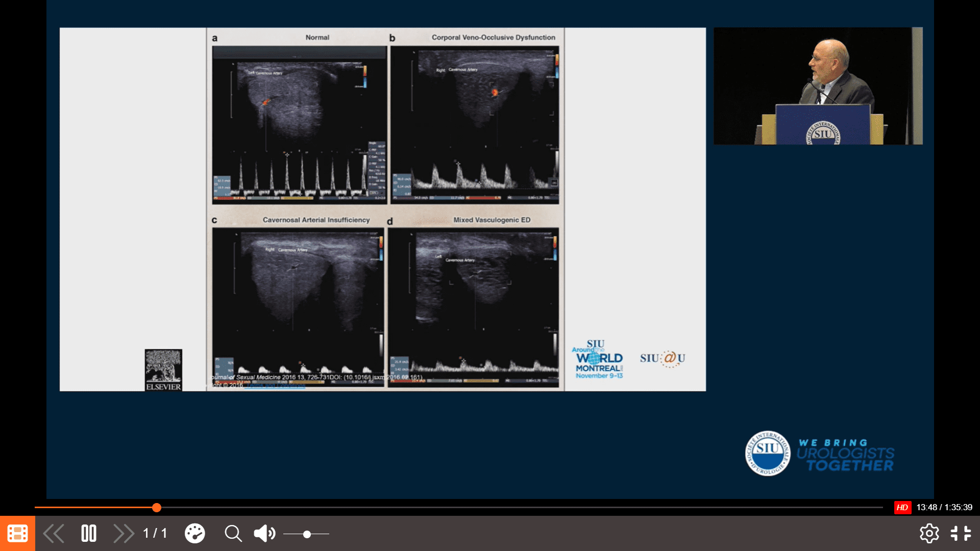Click the 13:48 / 1:35:39 time display

point(944,507)
